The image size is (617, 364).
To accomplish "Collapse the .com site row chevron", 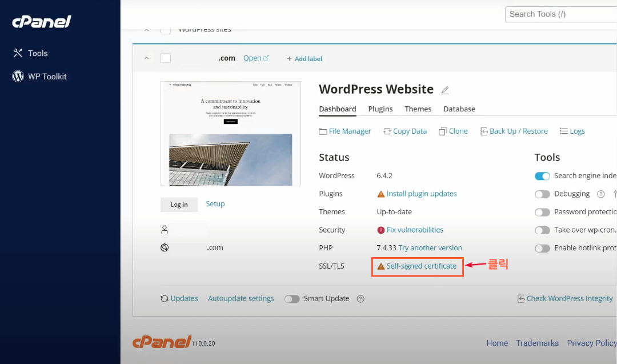I will click(x=146, y=58).
